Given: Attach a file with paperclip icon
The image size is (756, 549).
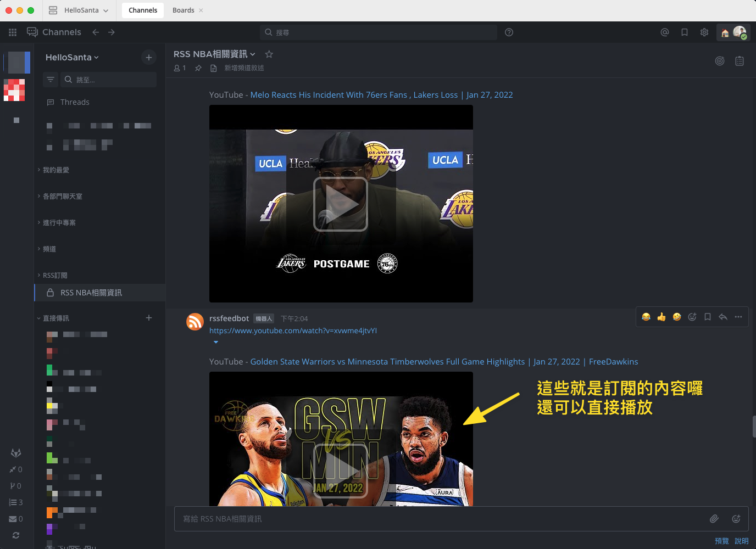Looking at the screenshot, I should [714, 519].
